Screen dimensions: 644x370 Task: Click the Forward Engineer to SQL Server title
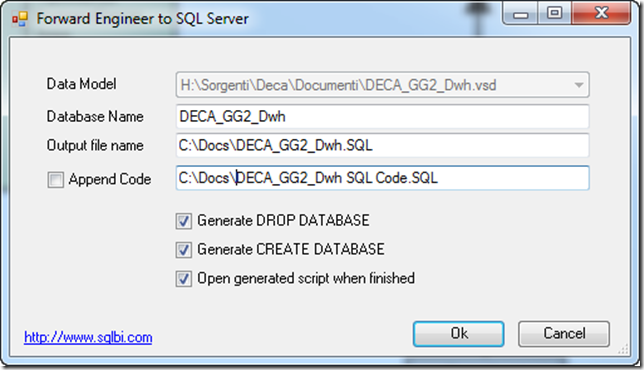pos(143,19)
